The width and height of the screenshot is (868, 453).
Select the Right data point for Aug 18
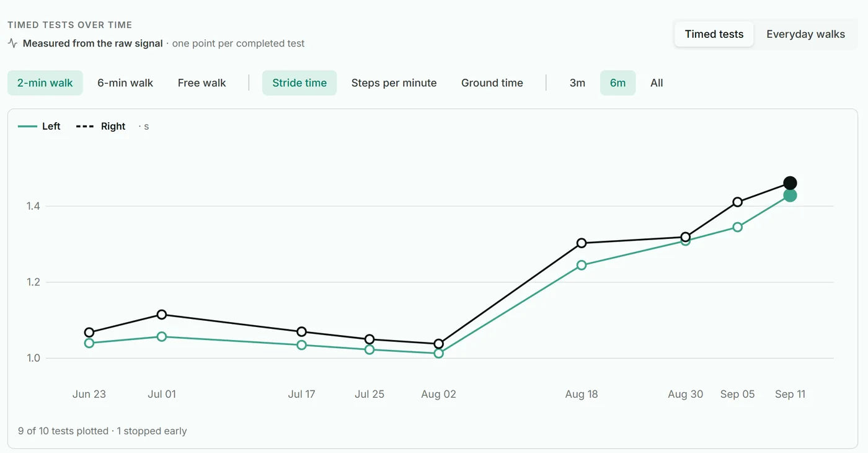(x=582, y=243)
